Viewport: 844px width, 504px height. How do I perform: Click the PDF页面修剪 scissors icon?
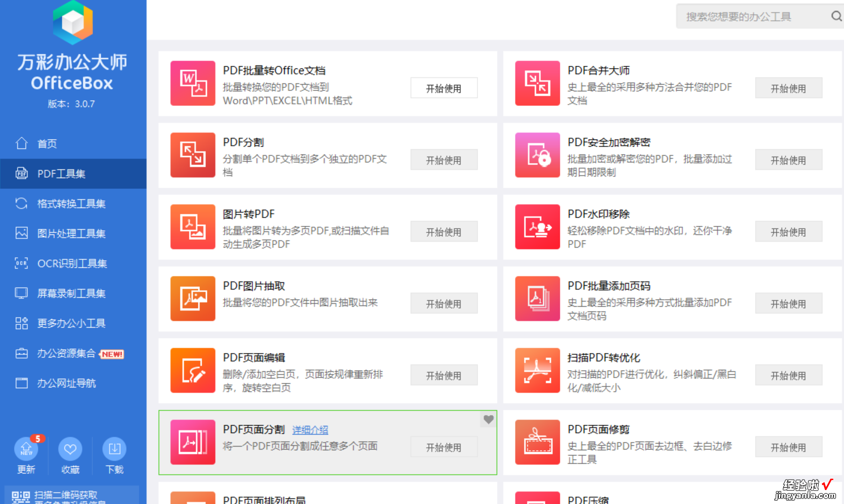(537, 442)
